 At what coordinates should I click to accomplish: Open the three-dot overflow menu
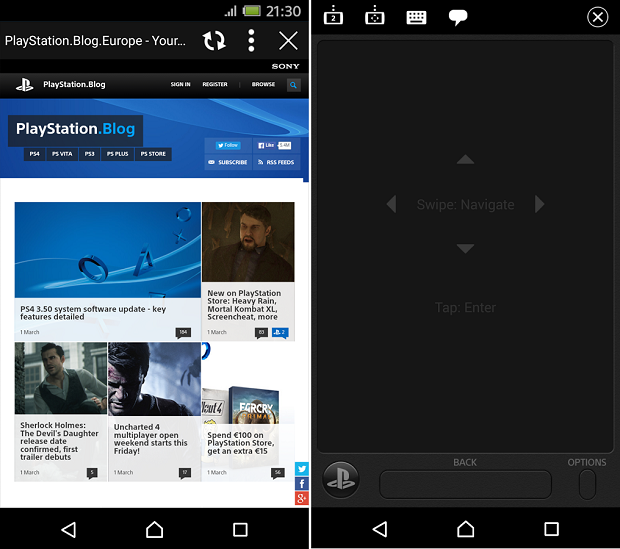point(251,40)
